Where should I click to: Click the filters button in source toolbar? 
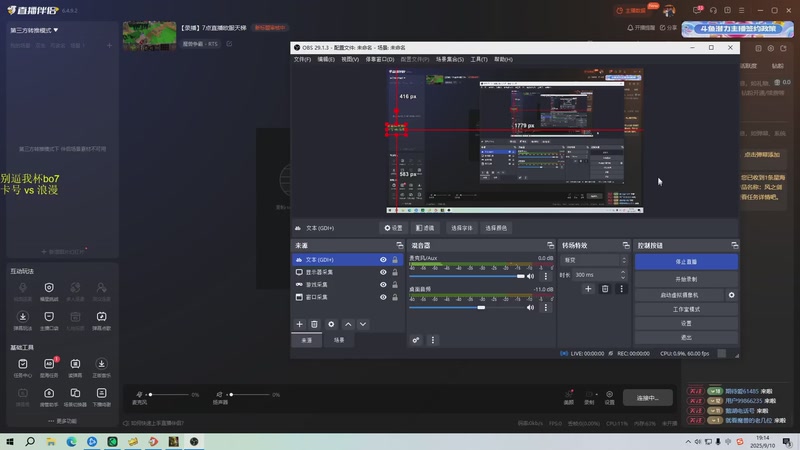pos(426,228)
